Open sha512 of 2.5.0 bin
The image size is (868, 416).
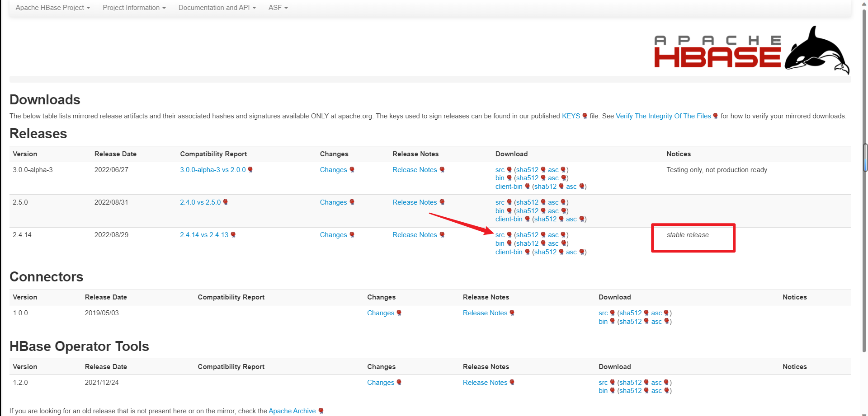527,211
